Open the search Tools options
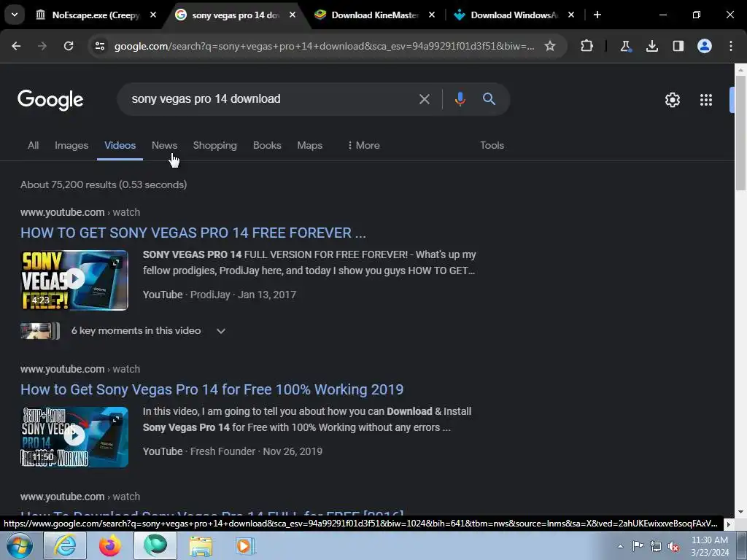 click(492, 145)
